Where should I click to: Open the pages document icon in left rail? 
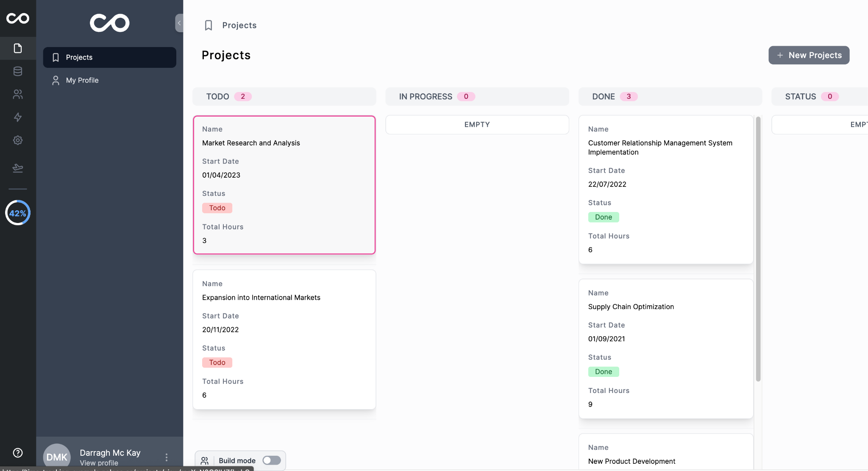click(18, 48)
